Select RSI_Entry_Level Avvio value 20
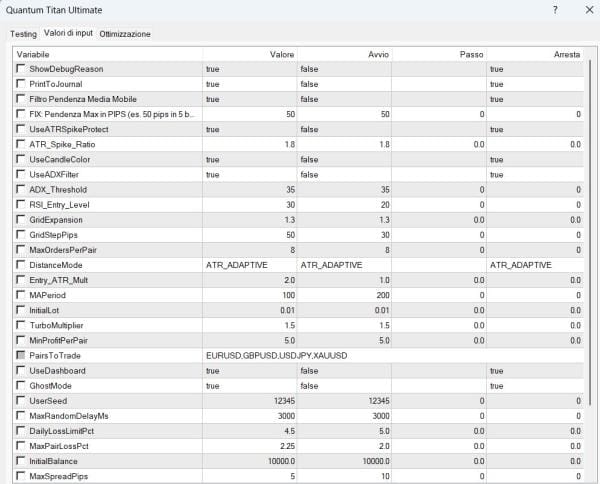The width and height of the screenshot is (600, 484). click(344, 205)
